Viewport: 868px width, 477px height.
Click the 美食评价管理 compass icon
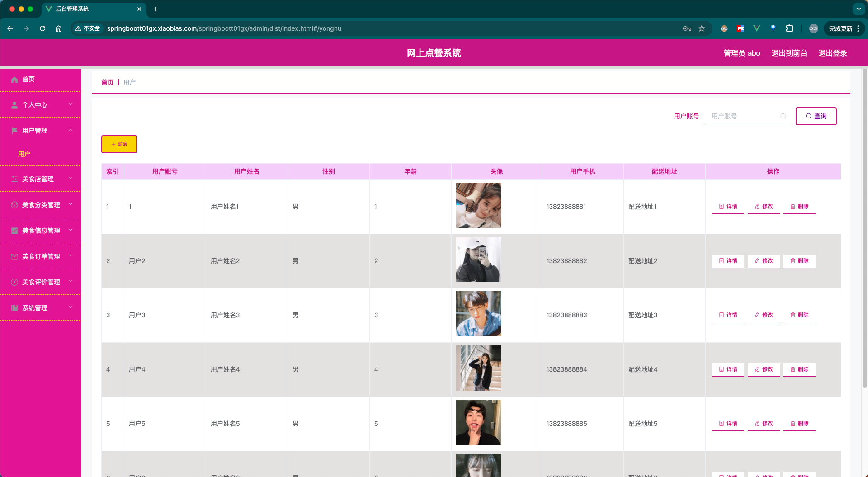pyautogui.click(x=14, y=282)
